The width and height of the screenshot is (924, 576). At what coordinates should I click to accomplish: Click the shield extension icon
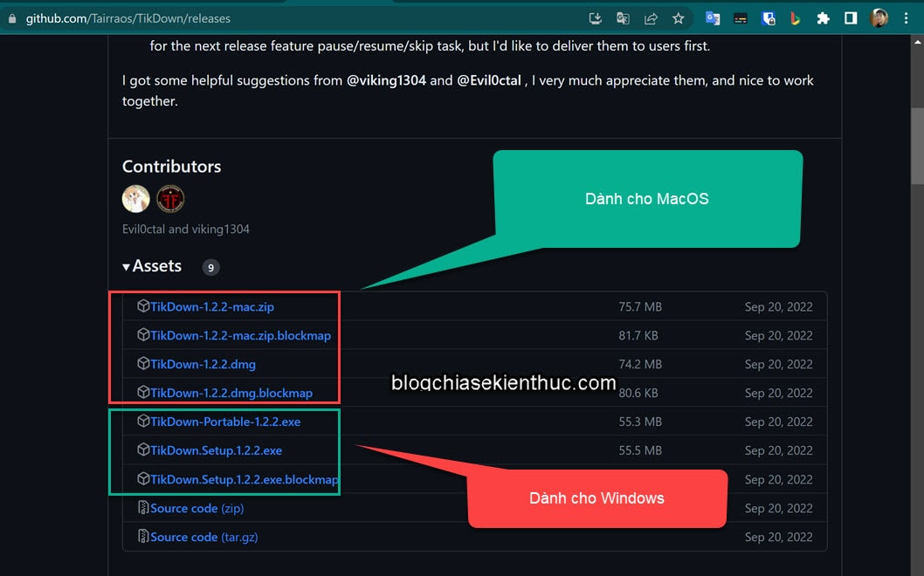click(x=768, y=19)
